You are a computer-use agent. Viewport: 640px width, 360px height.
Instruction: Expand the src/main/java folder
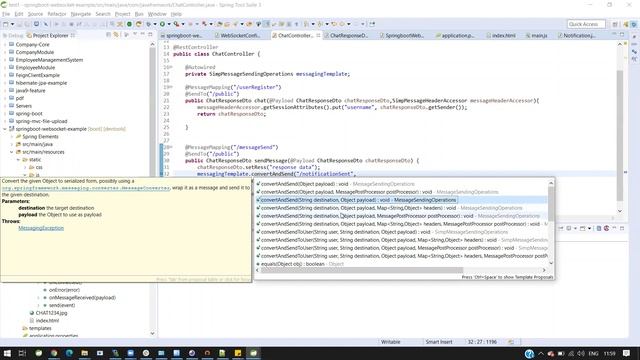tap(11, 144)
